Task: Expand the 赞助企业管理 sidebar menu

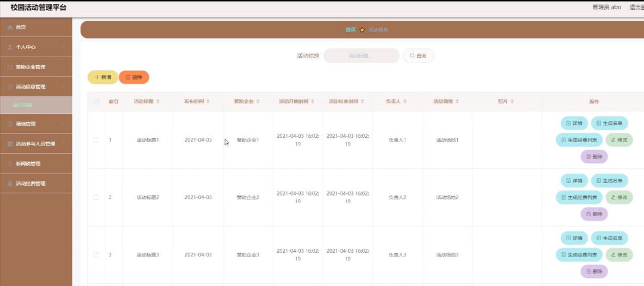Action: tap(36, 67)
